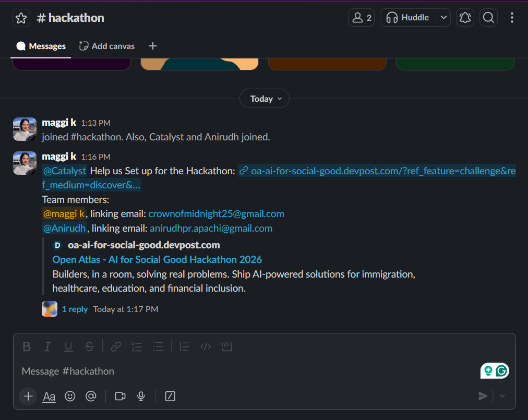This screenshot has width=528, height=420.
Task: Switch to the Messages tab
Action: 41,46
